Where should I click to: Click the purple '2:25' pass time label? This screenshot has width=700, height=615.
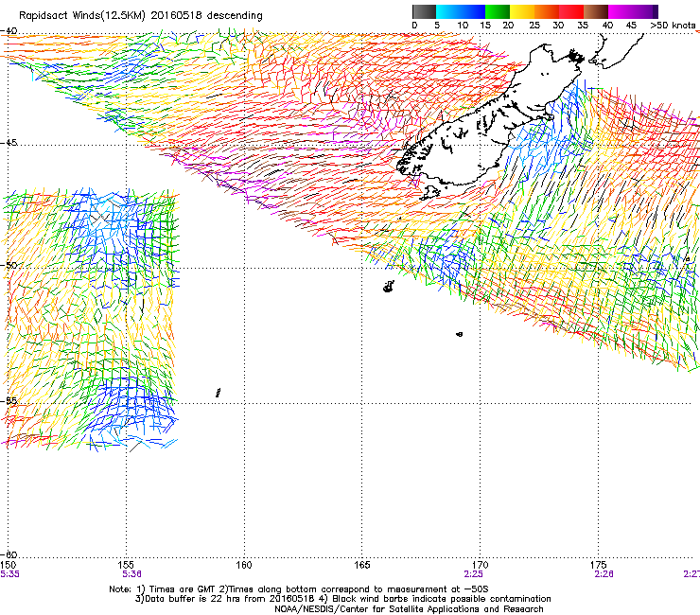coord(474,574)
